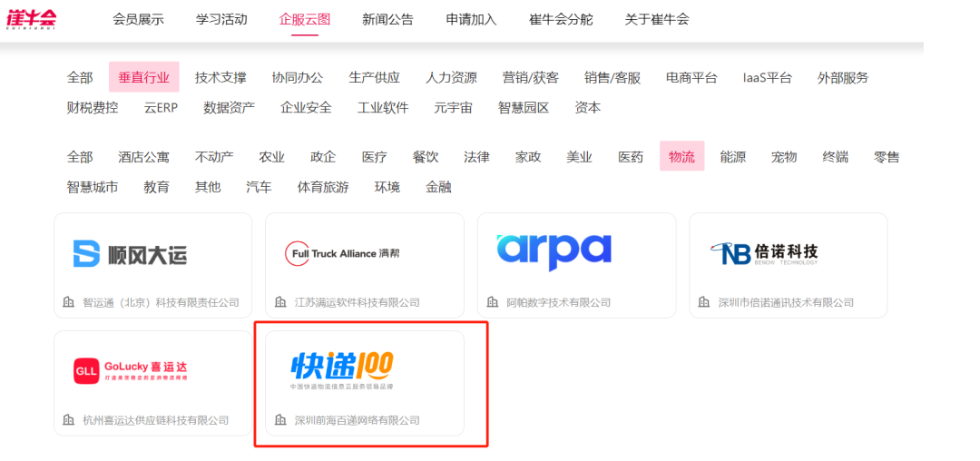980x461 pixels.
Task: Select the 企服云图 navigation tab
Action: 304,19
